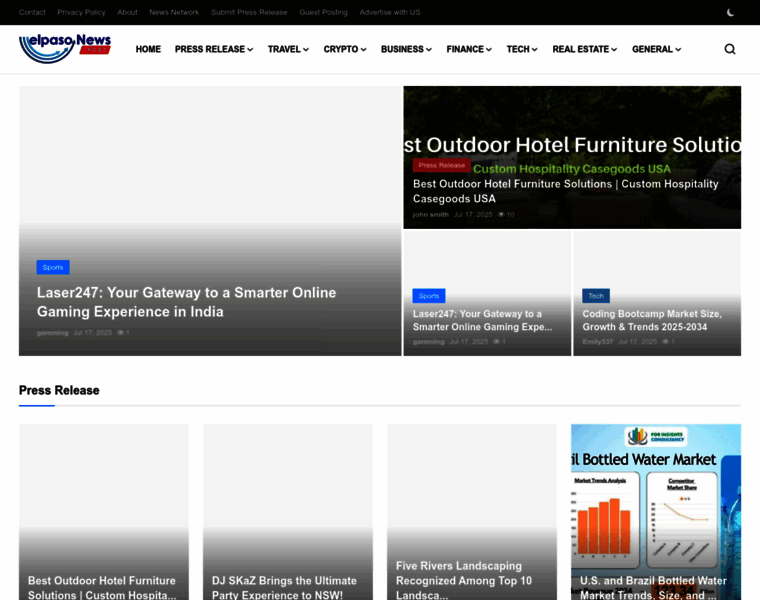Viewport: 760px width, 600px height.
Task: Click the gamming author on the large featured article
Action: point(52,332)
